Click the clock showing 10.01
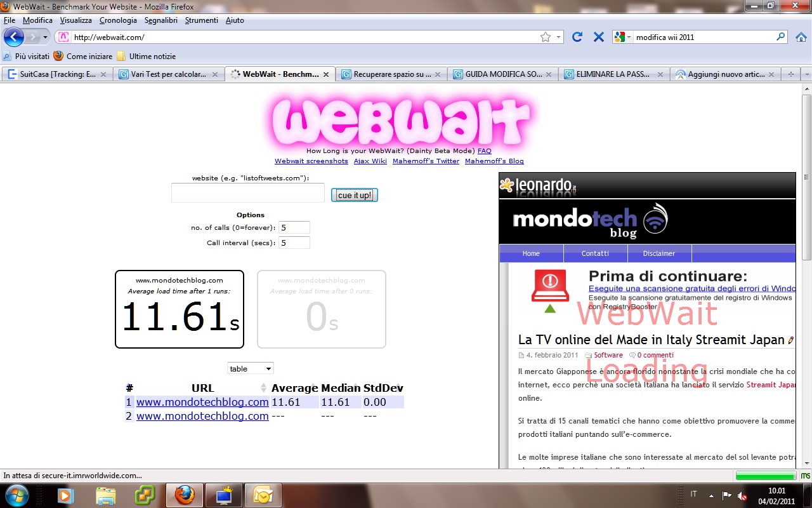The height and width of the screenshot is (508, 812). 776,490
